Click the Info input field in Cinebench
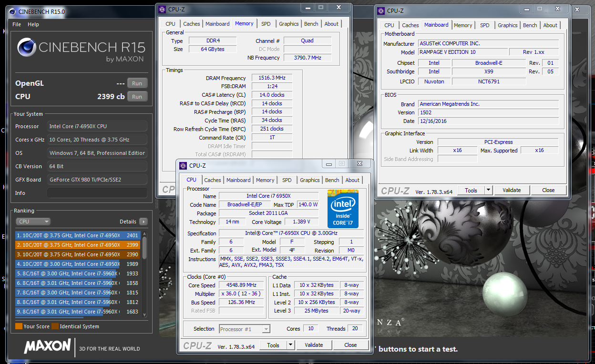 coord(97,193)
